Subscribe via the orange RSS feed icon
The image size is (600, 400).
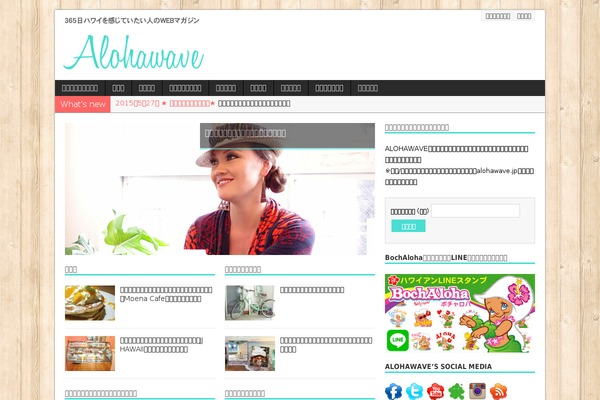tap(499, 391)
